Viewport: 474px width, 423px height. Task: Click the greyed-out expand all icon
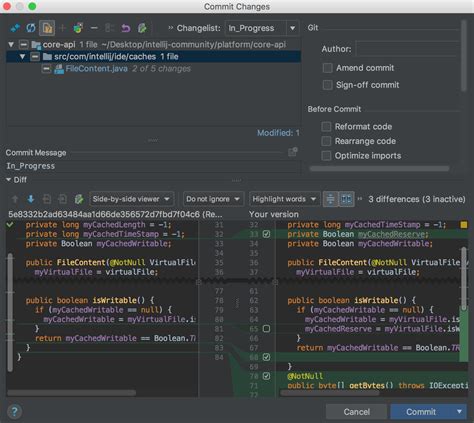click(x=109, y=28)
